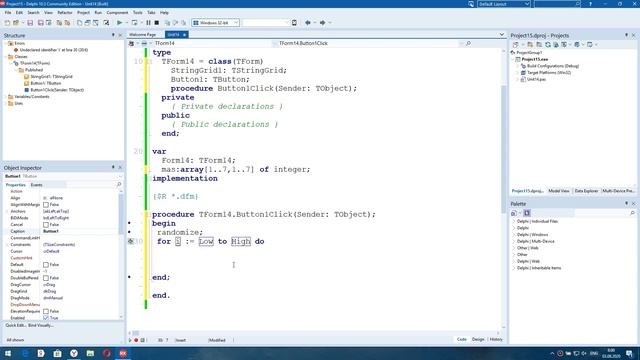The height and width of the screenshot is (360, 640).
Task: Click the IDE search box in the title bar
Action: coord(557,4)
